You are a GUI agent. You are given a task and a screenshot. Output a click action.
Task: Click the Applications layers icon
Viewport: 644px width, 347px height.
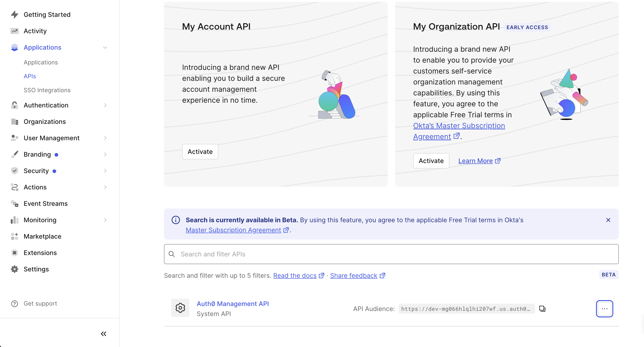tap(15, 47)
